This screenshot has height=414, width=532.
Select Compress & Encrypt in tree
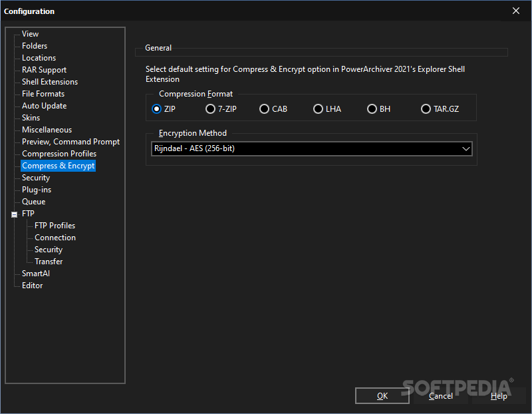pyautogui.click(x=58, y=166)
